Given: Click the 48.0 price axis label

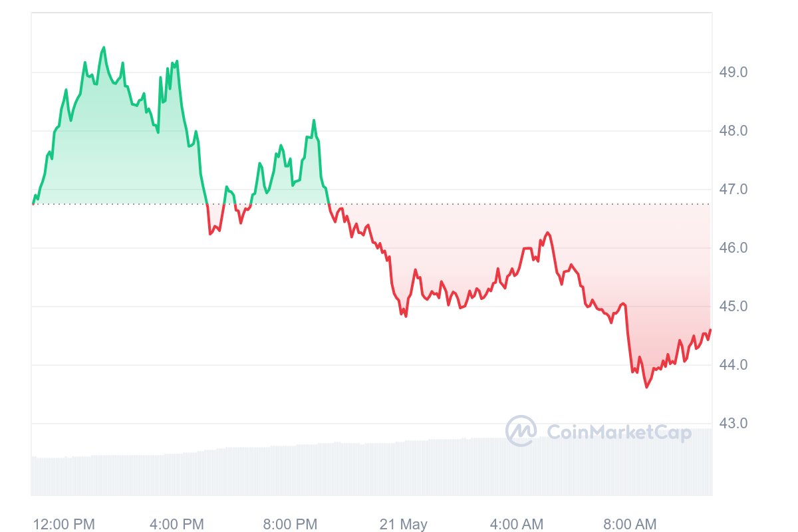Looking at the screenshot, I should click(733, 131).
